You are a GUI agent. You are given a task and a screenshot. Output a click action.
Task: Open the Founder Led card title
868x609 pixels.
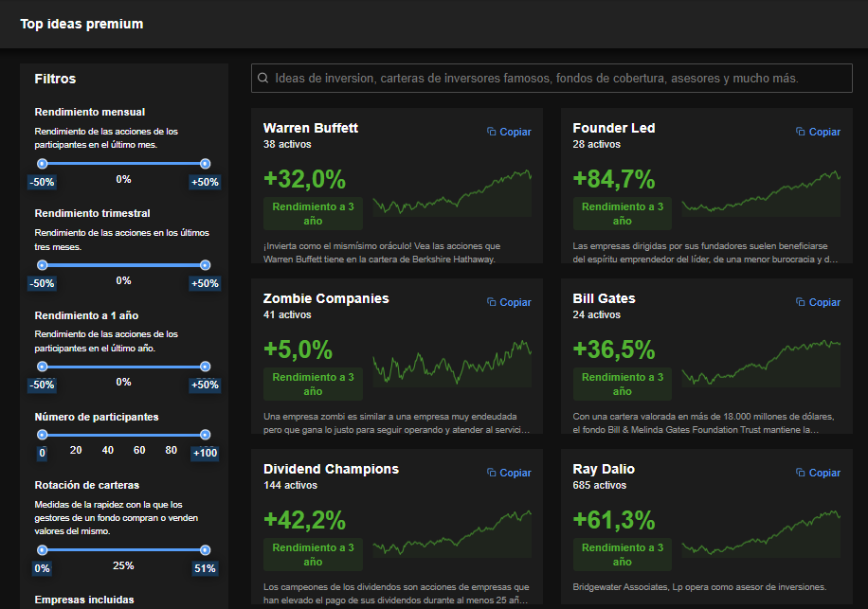614,128
